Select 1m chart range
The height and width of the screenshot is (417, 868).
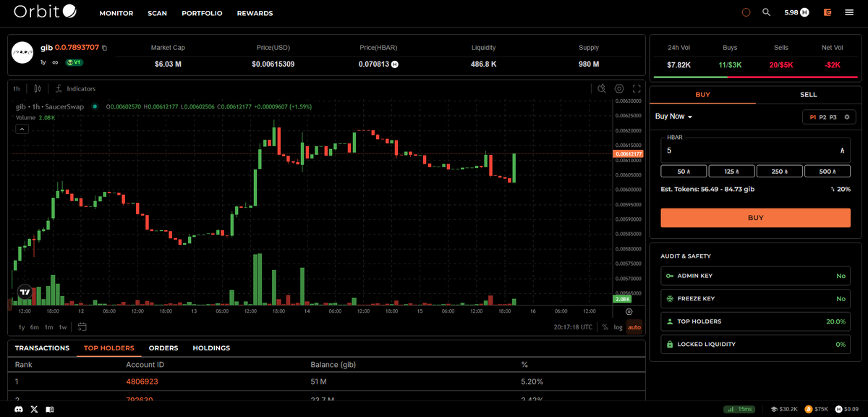click(x=48, y=327)
